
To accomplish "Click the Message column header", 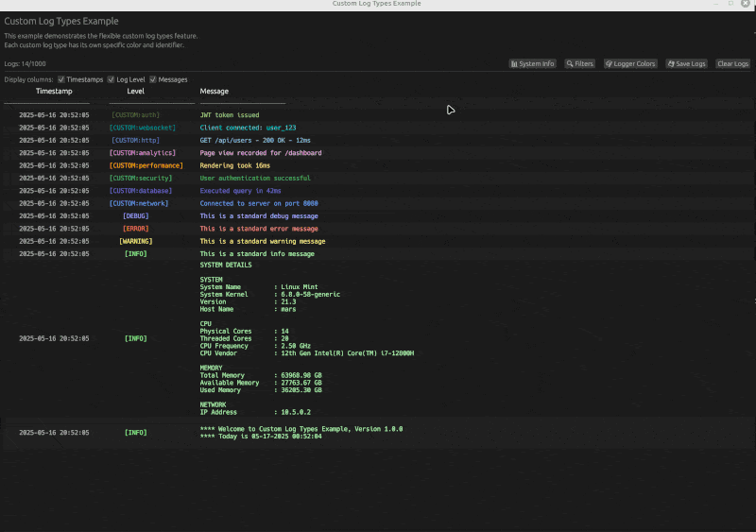I will [215, 92].
